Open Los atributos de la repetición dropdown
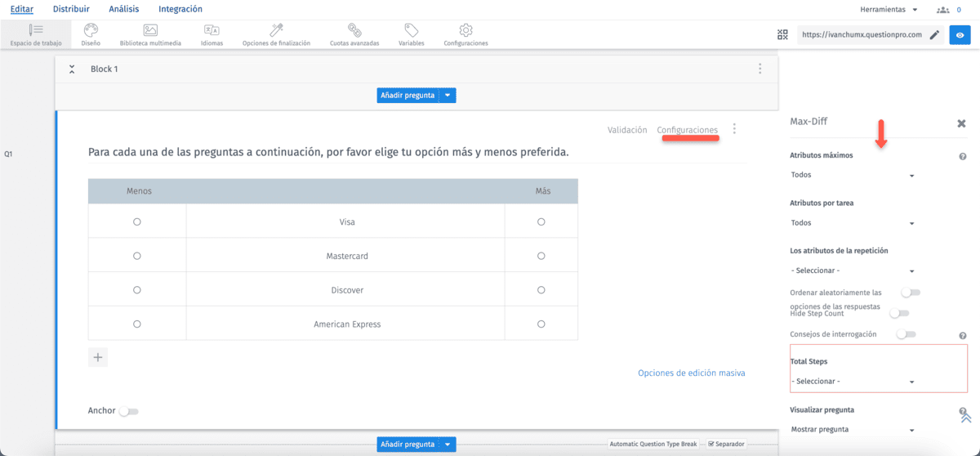 click(853, 270)
